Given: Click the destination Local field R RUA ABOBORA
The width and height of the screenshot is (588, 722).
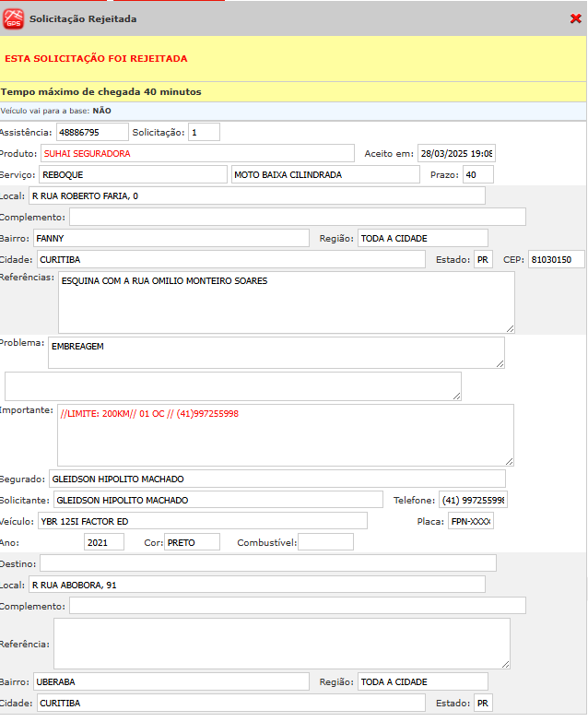Looking at the screenshot, I should click(256, 584).
